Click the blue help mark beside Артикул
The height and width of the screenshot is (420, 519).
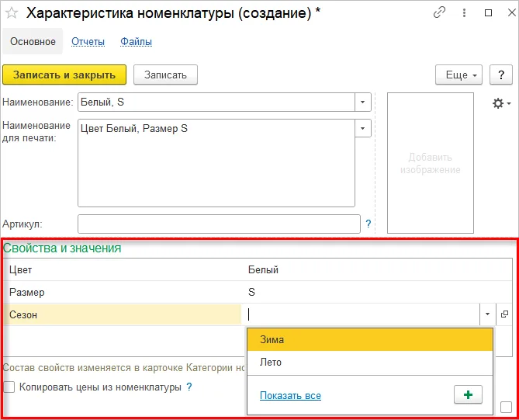tap(368, 224)
